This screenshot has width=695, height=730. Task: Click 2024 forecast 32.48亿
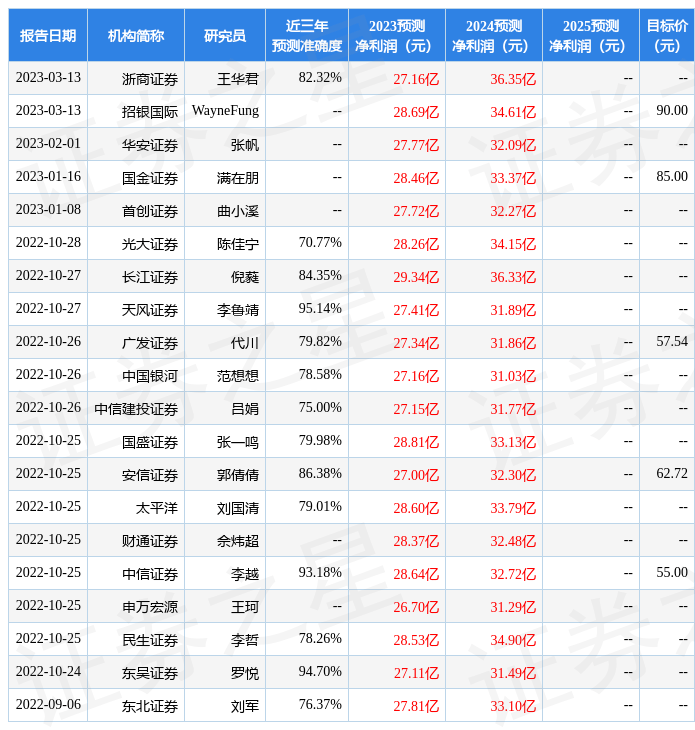point(513,541)
